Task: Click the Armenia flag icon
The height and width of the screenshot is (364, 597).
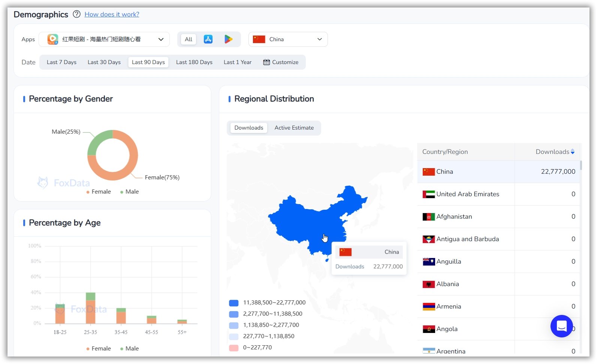Action: (x=429, y=307)
